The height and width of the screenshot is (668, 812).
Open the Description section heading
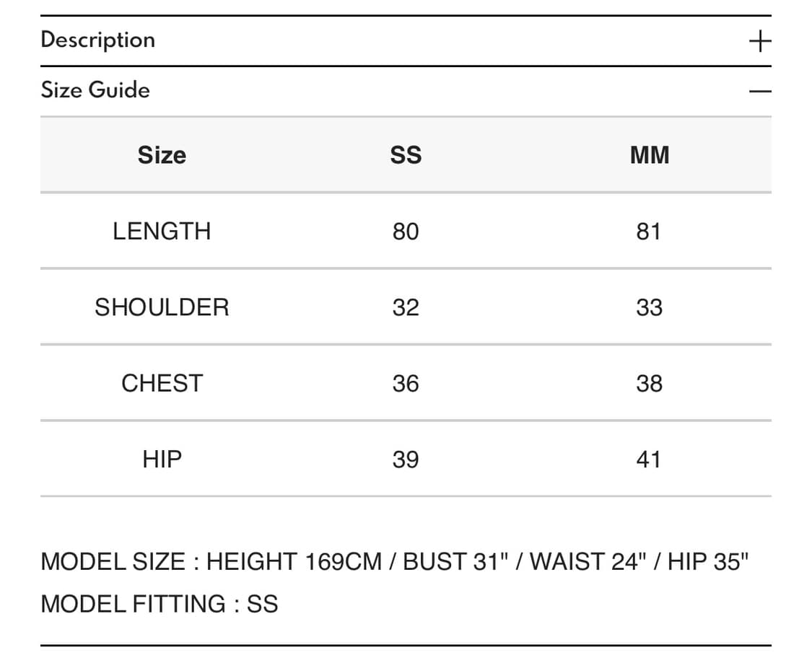pos(98,40)
